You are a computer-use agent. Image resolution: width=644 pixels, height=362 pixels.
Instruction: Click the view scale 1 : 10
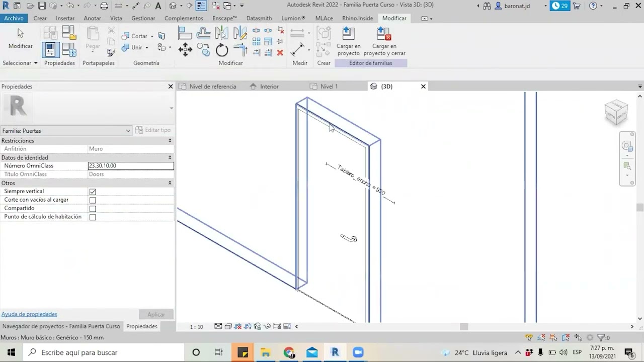(x=196, y=327)
